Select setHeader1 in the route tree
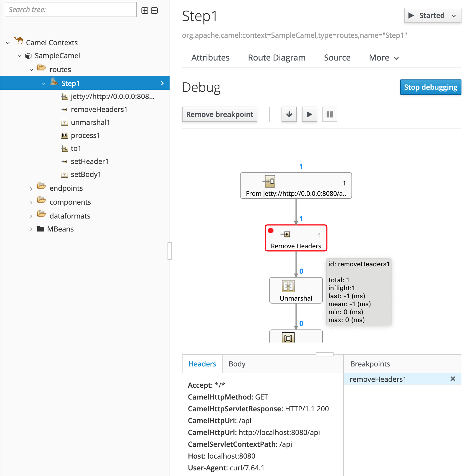Screen dimensions: 465x476 tap(90, 162)
